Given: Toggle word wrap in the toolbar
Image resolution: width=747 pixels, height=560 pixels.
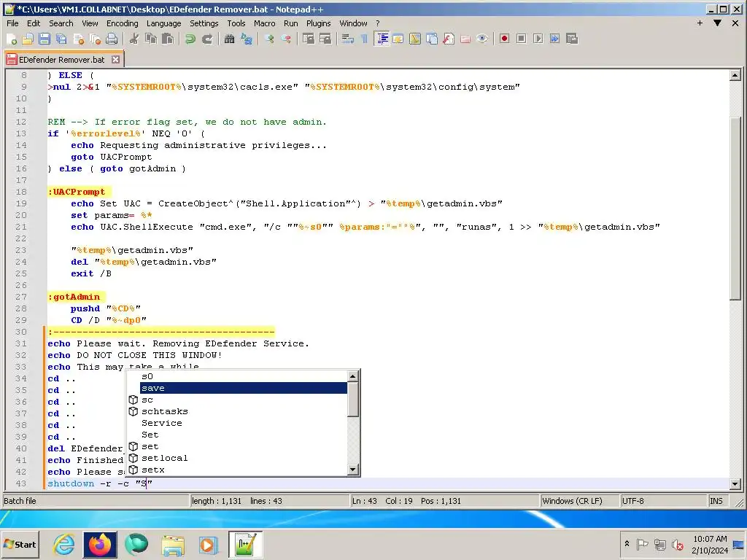Looking at the screenshot, I should (348, 39).
